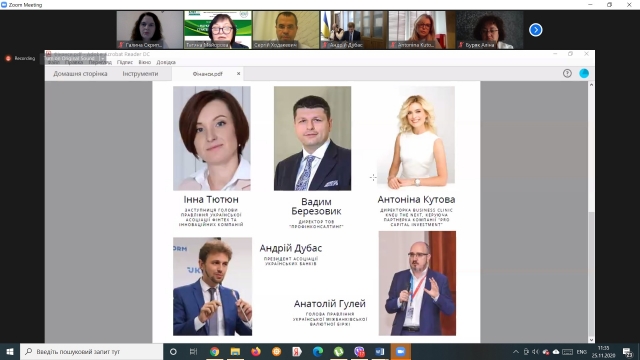Open the Підпис menu
Screen dimensions: 640x360
(124, 62)
